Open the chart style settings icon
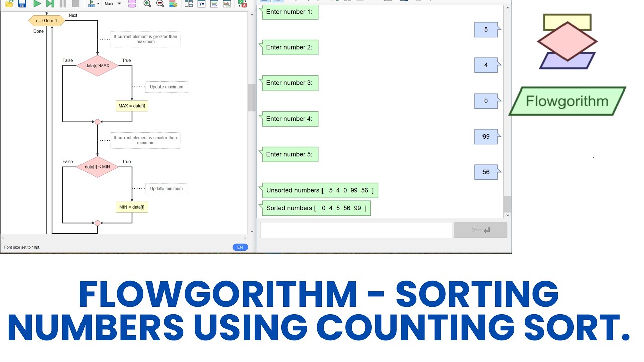 pos(173,3)
